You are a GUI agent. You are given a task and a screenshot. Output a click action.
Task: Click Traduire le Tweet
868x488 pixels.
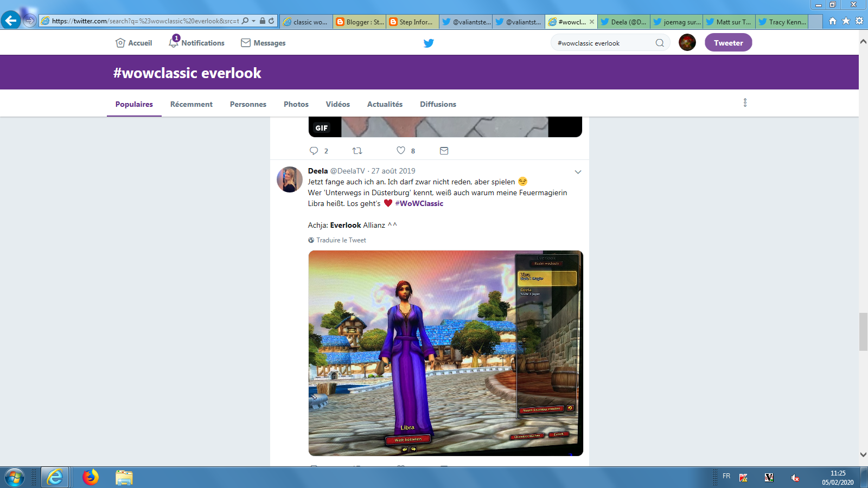pos(341,240)
